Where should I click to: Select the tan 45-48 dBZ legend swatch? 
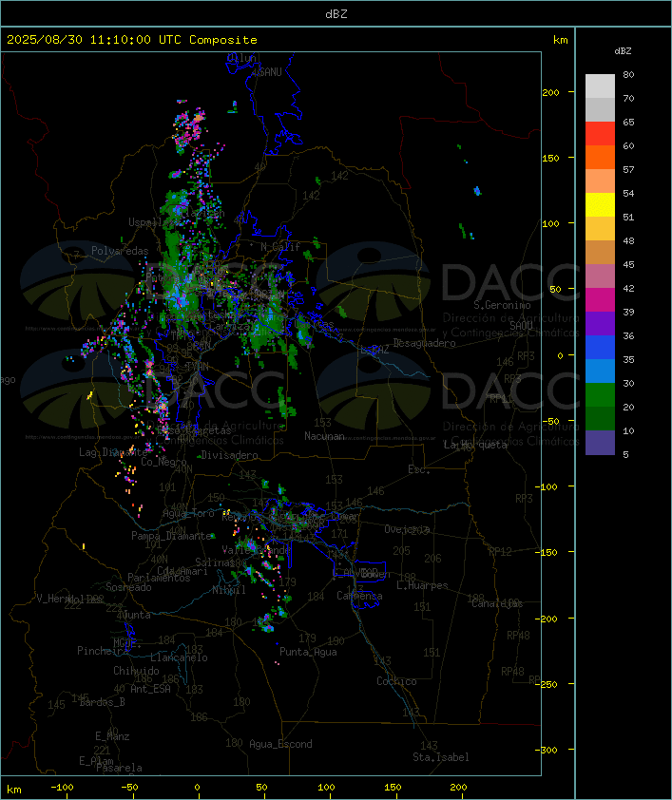point(600,252)
